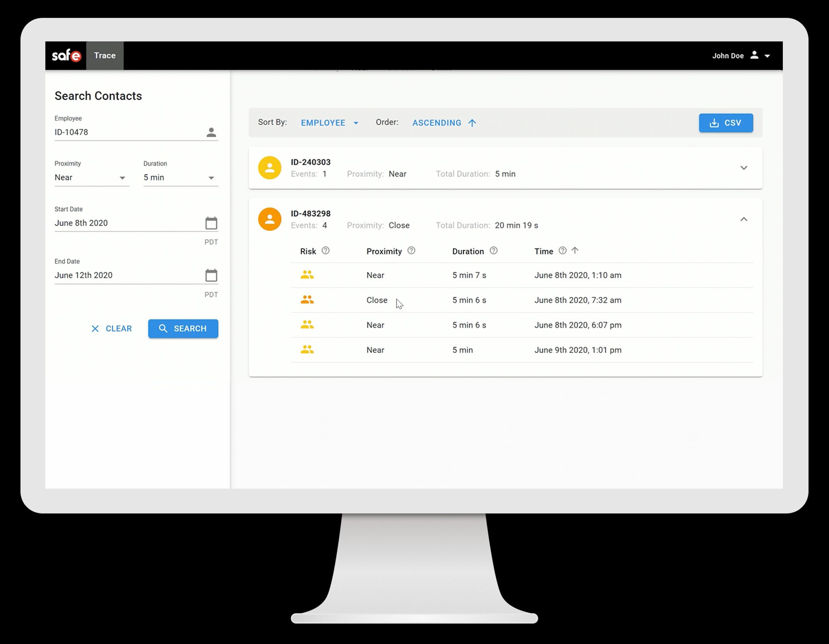Click the employee avatar icon for ID-483298
The height and width of the screenshot is (644, 829).
[x=269, y=219]
